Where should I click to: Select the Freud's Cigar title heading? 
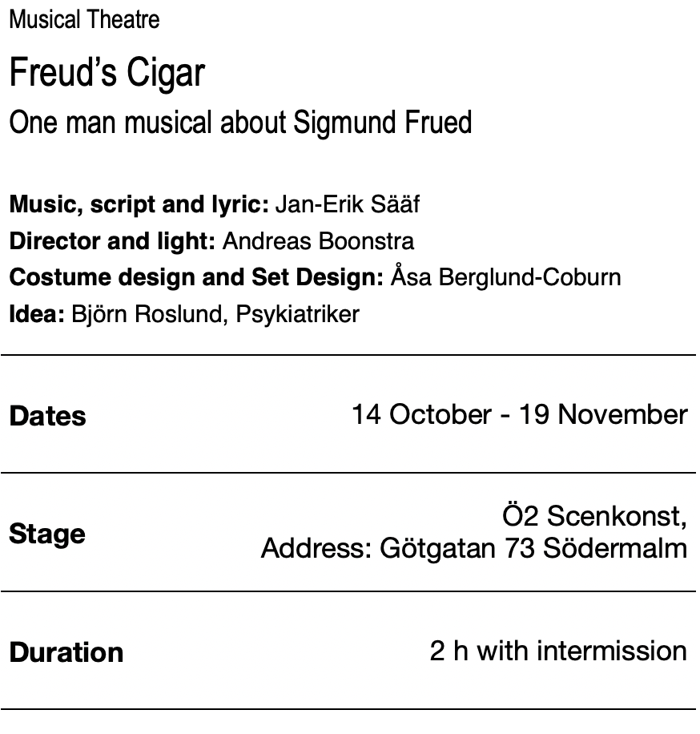click(x=107, y=73)
